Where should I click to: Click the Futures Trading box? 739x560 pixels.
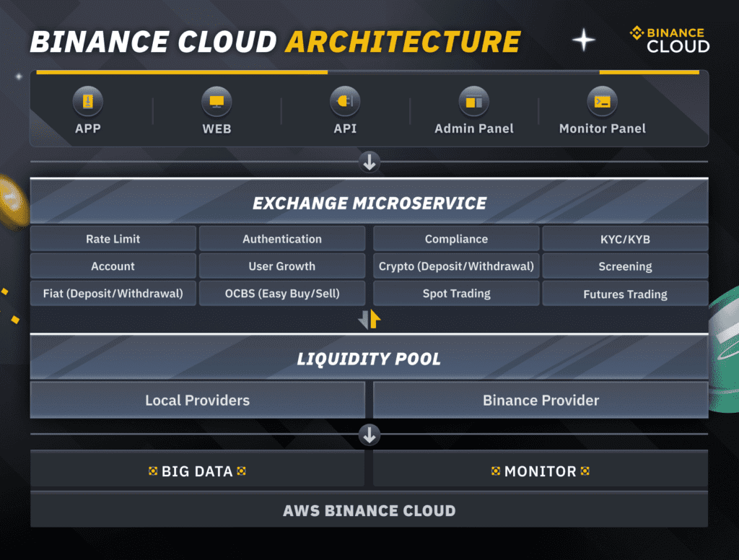pos(626,293)
